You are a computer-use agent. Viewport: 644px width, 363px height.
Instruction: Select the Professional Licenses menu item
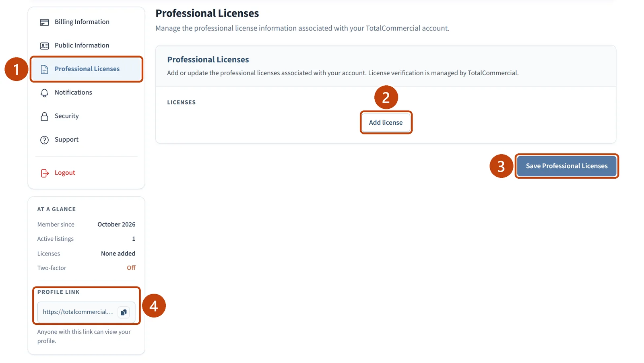(x=87, y=69)
